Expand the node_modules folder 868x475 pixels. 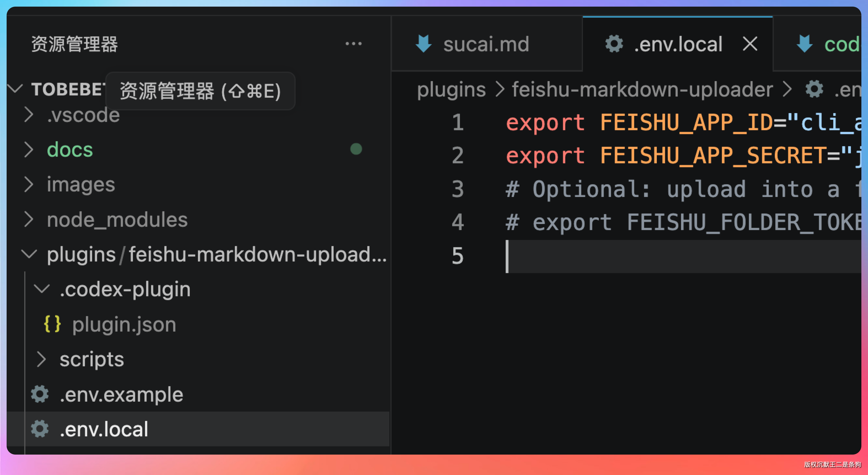click(29, 220)
